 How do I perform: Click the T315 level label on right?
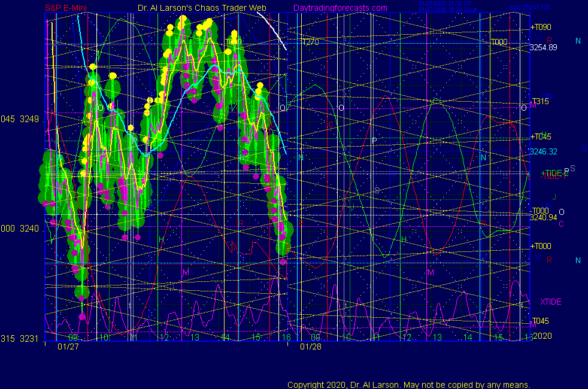tap(540, 101)
